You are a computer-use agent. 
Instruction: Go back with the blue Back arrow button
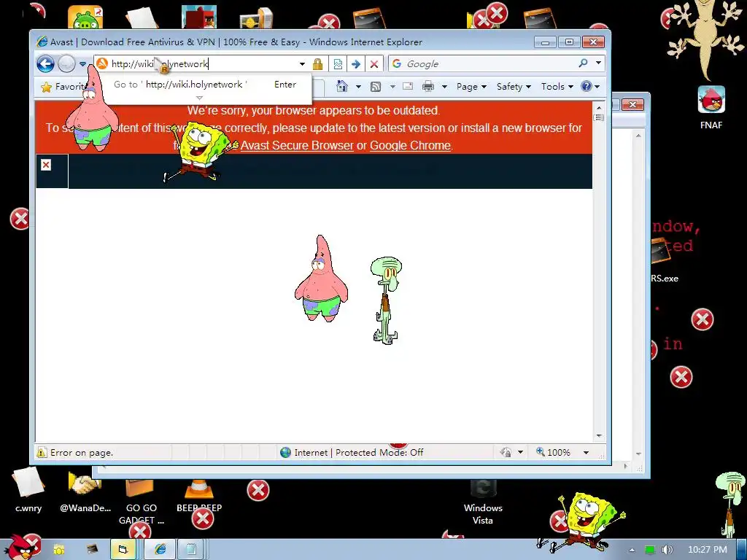point(46,64)
